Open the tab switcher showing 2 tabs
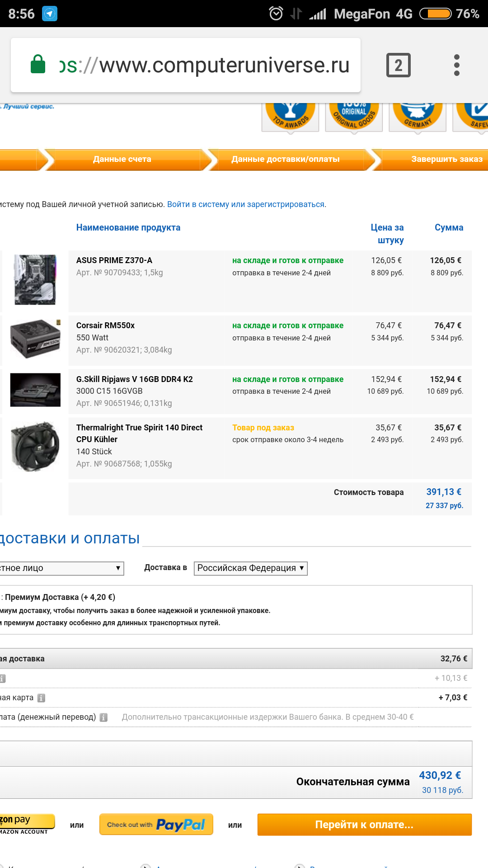488x868 pixels. (398, 65)
